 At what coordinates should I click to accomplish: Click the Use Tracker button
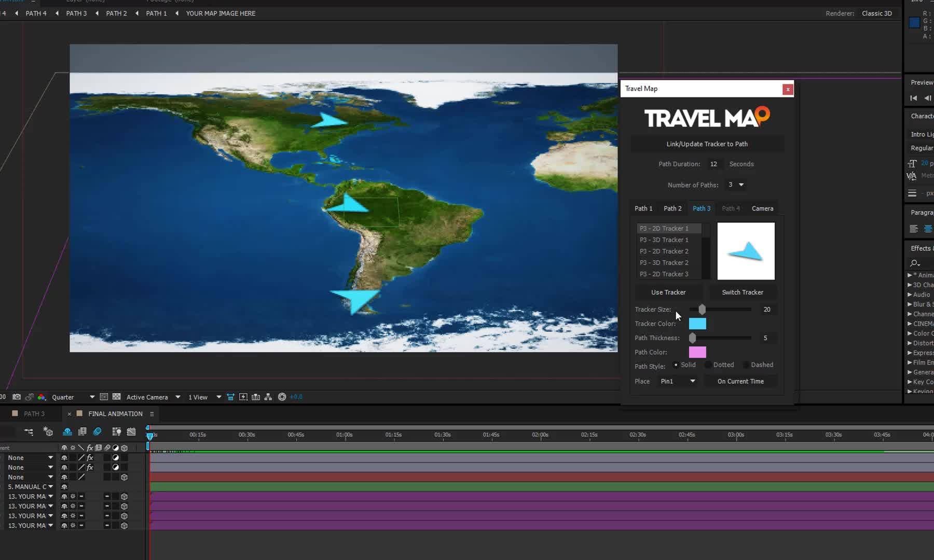[668, 292]
